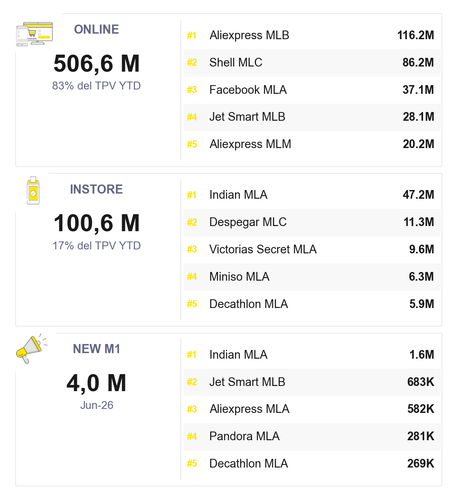Click the 582K value
This screenshot has height=500, width=455.
pyautogui.click(x=421, y=409)
